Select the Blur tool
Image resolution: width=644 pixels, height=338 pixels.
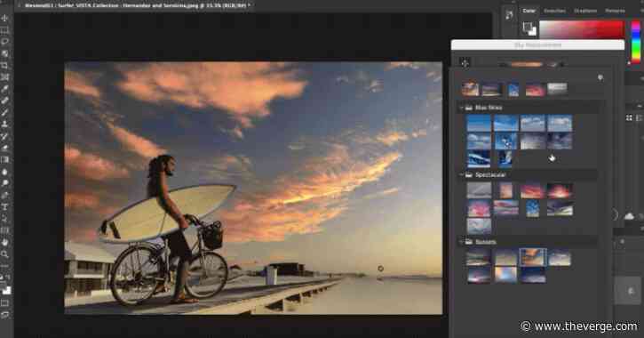(x=5, y=172)
